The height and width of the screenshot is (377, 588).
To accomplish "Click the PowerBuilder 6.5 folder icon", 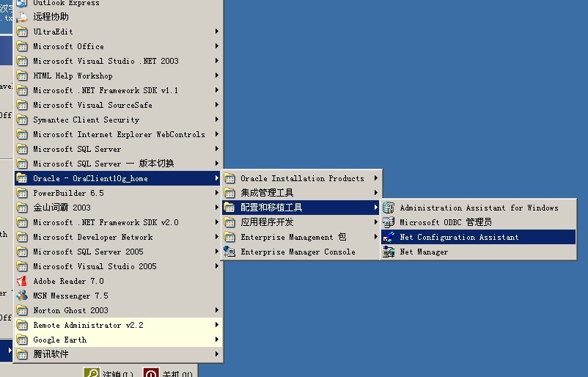I will click(x=22, y=193).
